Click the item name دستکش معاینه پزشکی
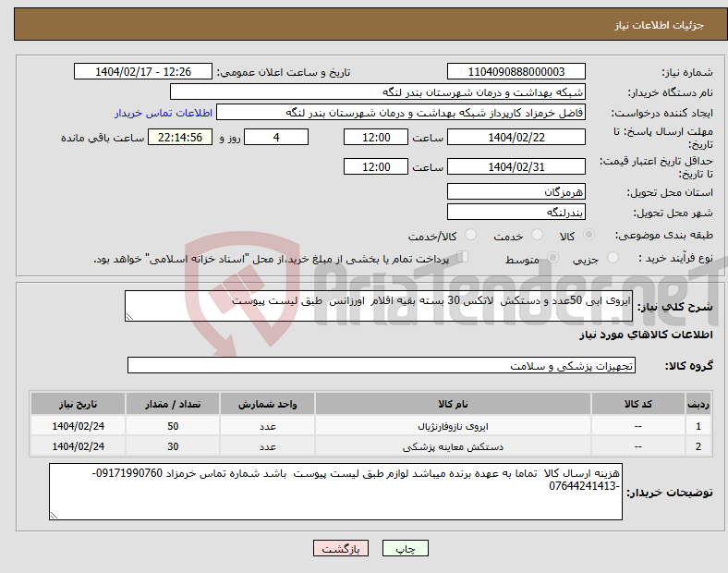The height and width of the screenshot is (573, 728). [453, 446]
